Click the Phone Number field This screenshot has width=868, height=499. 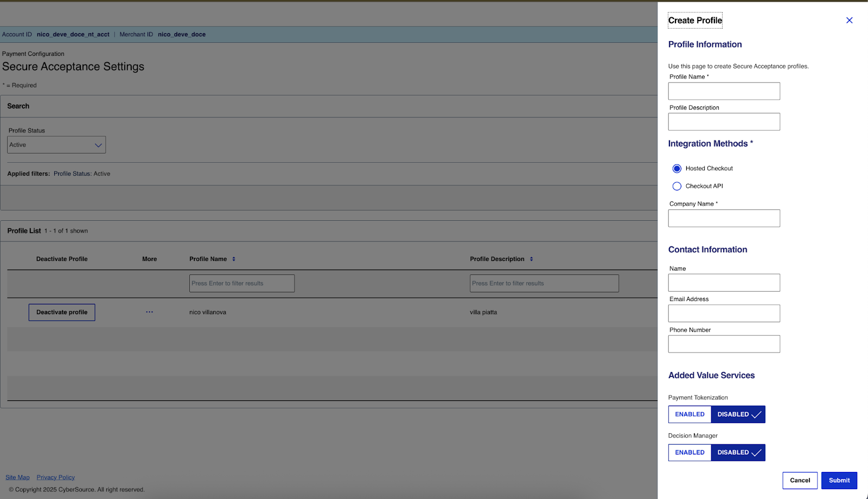tap(724, 343)
